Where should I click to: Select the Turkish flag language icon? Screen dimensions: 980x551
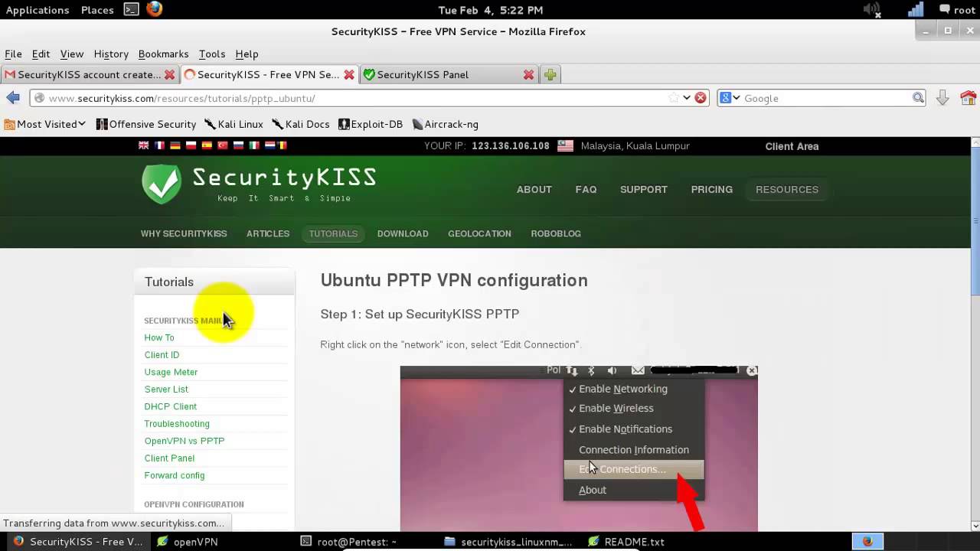click(223, 145)
